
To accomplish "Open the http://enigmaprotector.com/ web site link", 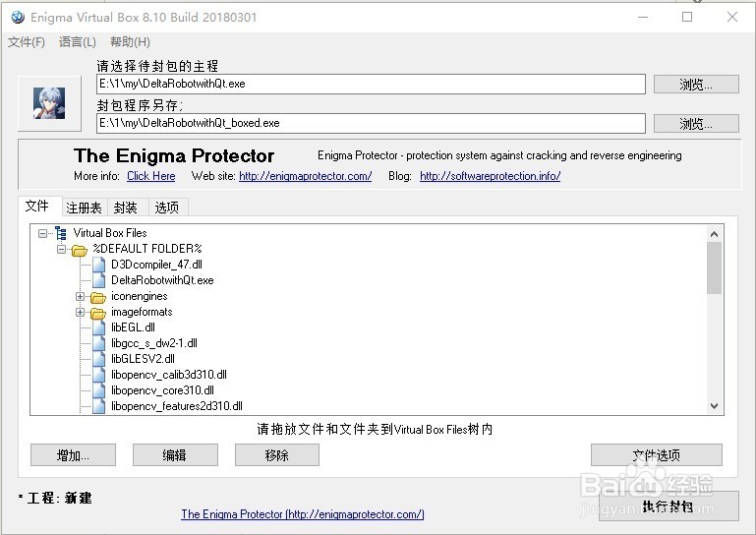I will point(305,176).
